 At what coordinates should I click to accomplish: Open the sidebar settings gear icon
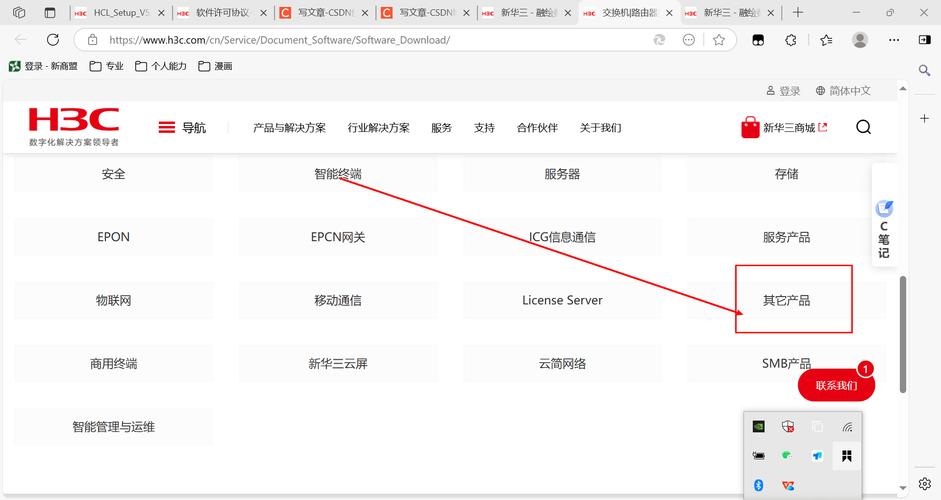tap(925, 484)
